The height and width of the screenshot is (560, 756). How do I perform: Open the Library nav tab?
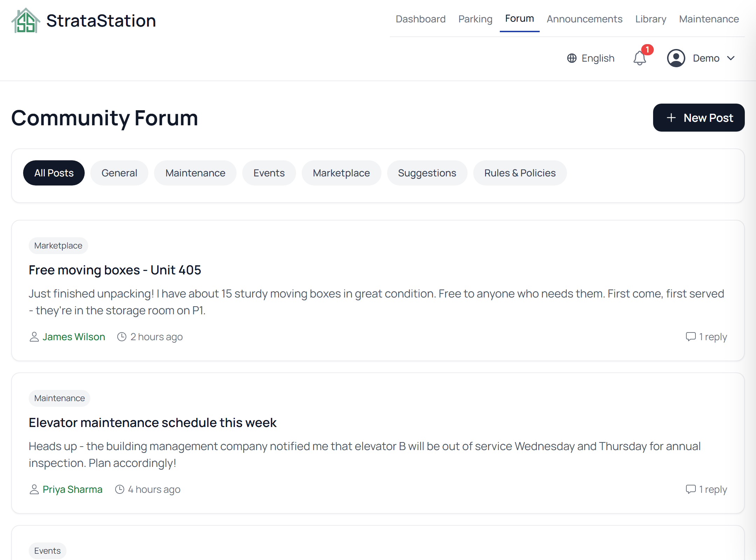point(651,19)
